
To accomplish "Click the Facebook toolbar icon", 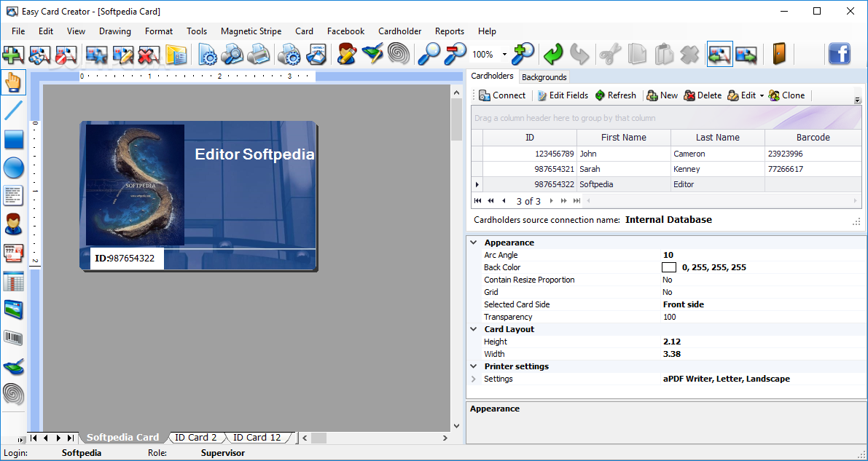I will [x=840, y=54].
